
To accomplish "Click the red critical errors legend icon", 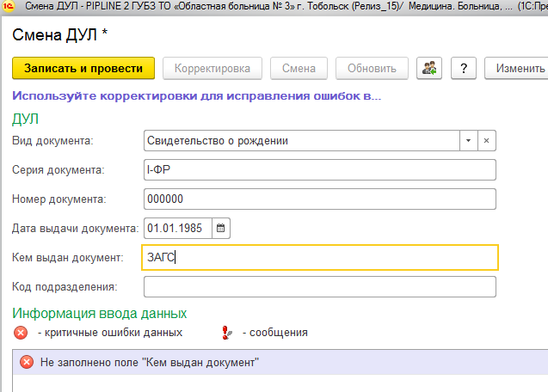I will pos(21,333).
